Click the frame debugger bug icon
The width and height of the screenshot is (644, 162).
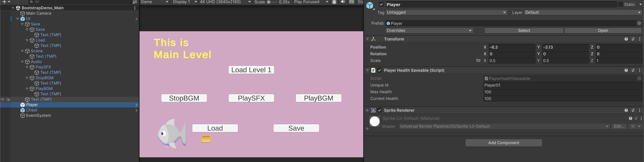click(334, 2)
